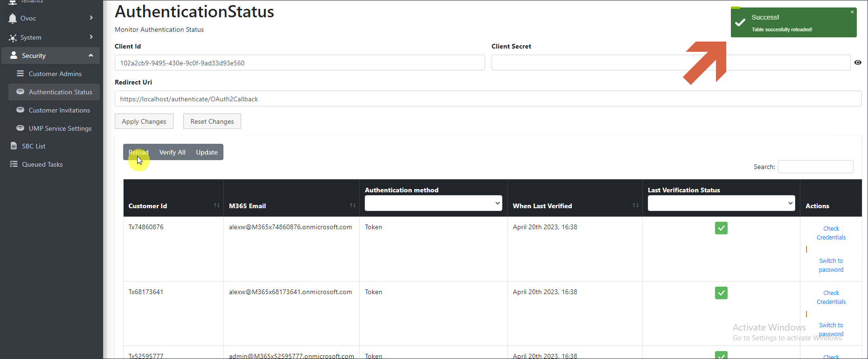Click the Reload button
The height and width of the screenshot is (359, 868).
(x=139, y=152)
